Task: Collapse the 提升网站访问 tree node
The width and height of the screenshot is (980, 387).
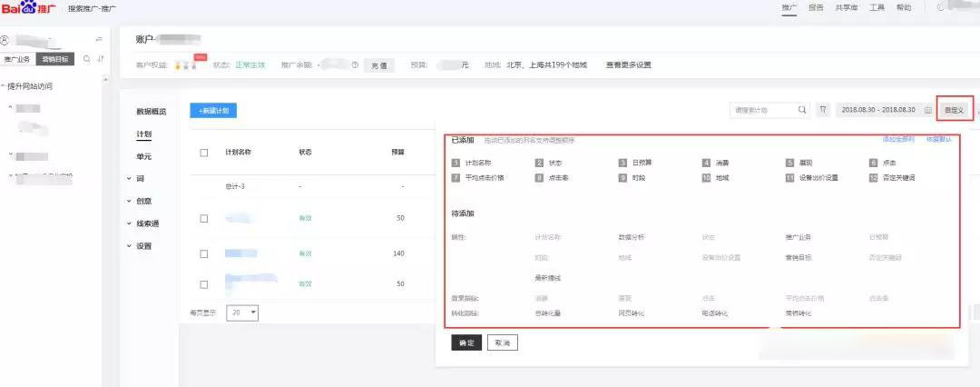Action: click(x=4, y=86)
